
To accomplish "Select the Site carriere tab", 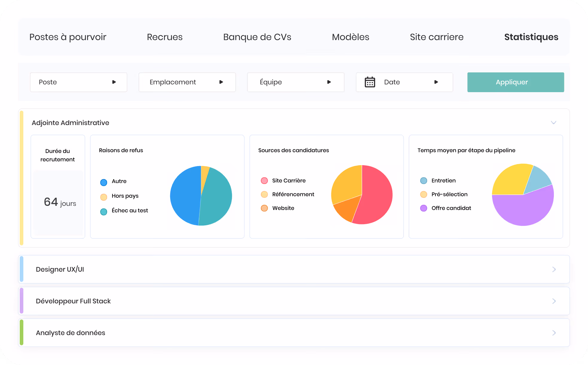I will click(x=437, y=37).
